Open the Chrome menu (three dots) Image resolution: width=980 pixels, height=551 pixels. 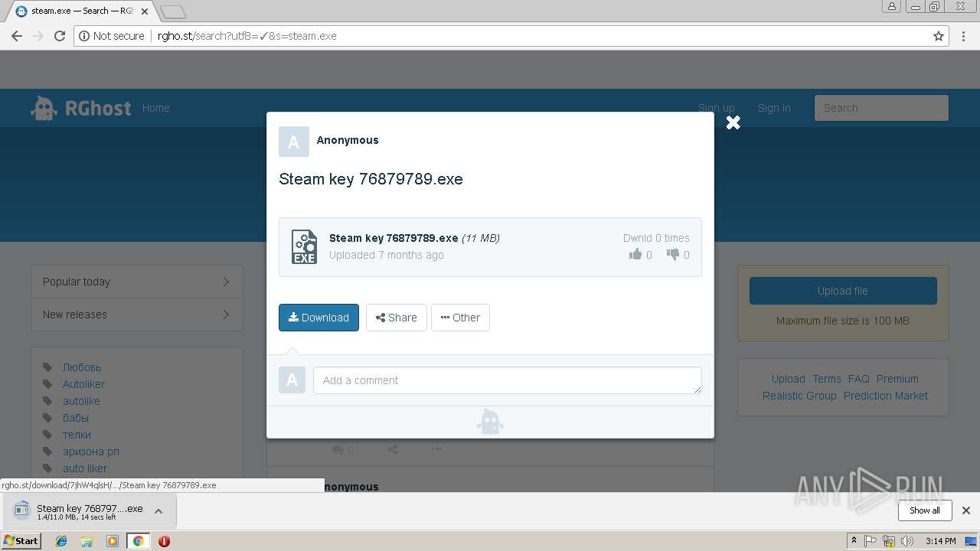[964, 36]
